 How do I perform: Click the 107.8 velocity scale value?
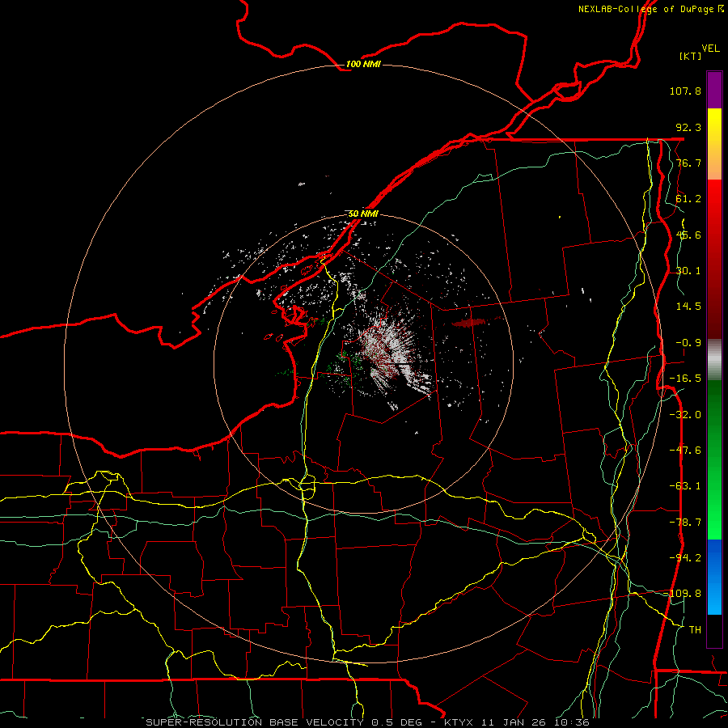click(685, 91)
